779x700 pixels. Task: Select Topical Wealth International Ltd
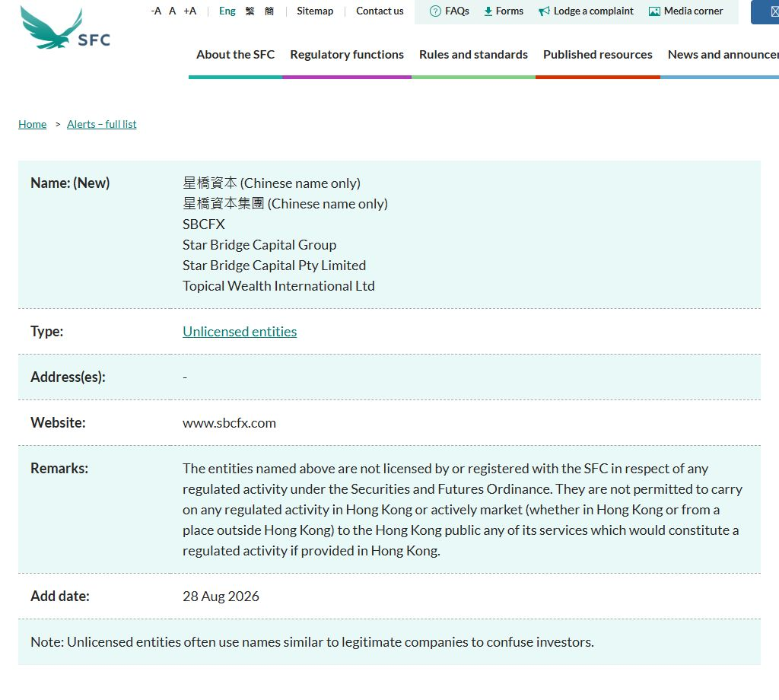click(278, 286)
